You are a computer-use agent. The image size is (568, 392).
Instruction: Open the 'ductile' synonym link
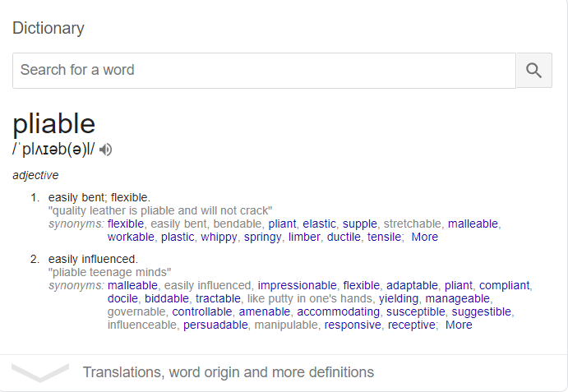click(344, 237)
